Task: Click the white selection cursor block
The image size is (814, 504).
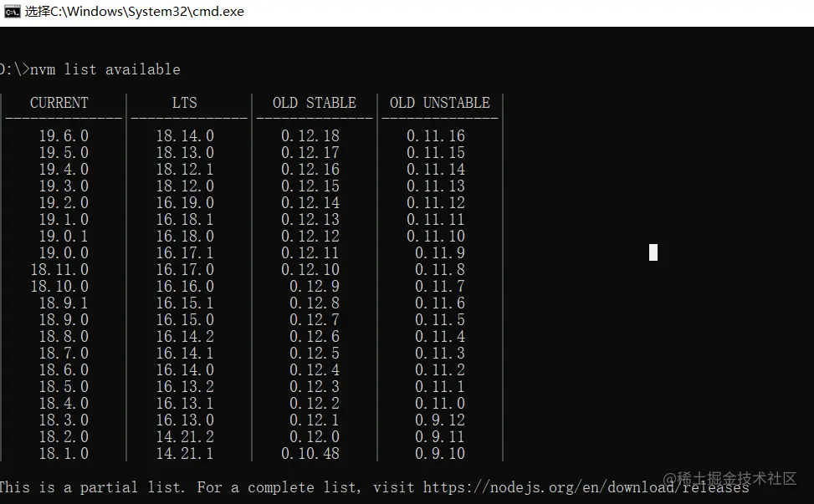Action: pos(653,252)
